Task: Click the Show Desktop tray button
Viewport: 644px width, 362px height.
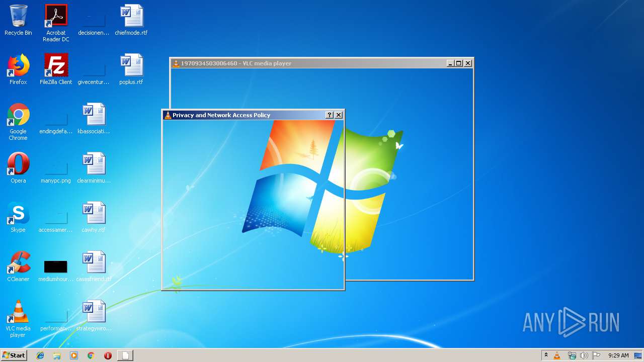Action: (x=638, y=355)
